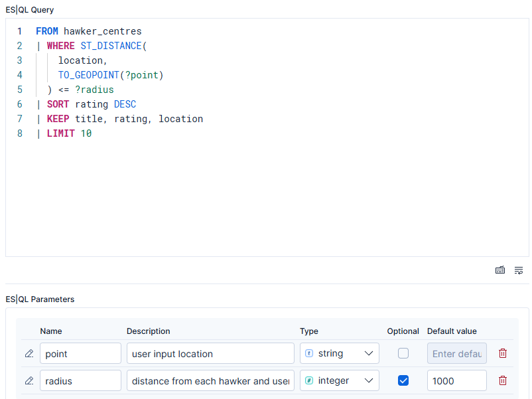Click pencil edit icon for radius parameter
The width and height of the screenshot is (532, 399).
pos(29,380)
